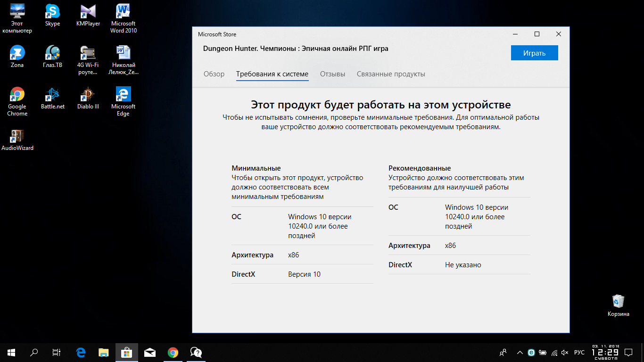Viewport: 644px width, 362px height.
Task: Open the Этот компьютер desktop icon
Action: click(x=17, y=18)
